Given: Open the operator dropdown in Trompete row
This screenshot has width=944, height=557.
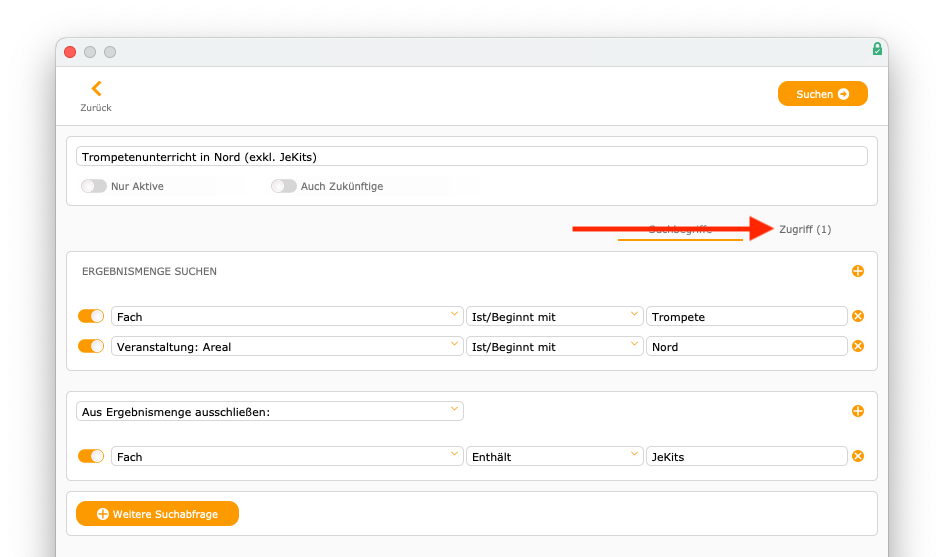Looking at the screenshot, I should tap(554, 316).
